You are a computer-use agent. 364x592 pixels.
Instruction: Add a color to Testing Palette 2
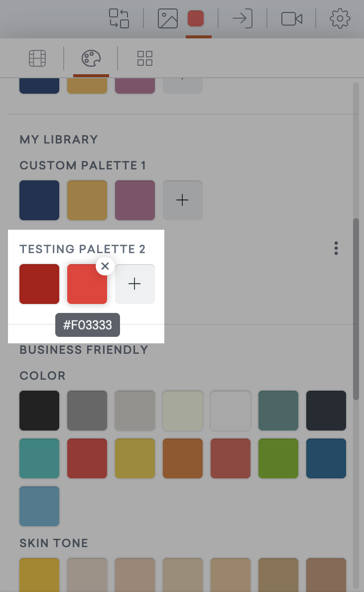[134, 284]
